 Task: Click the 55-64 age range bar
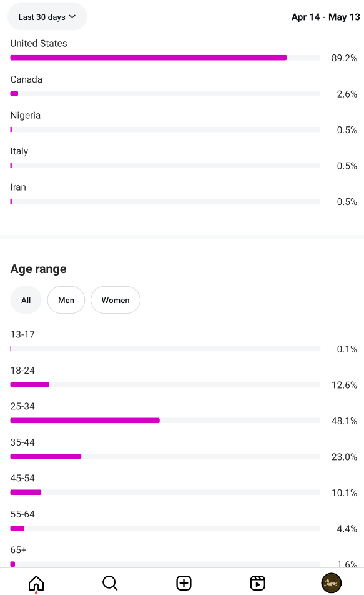tap(165, 528)
